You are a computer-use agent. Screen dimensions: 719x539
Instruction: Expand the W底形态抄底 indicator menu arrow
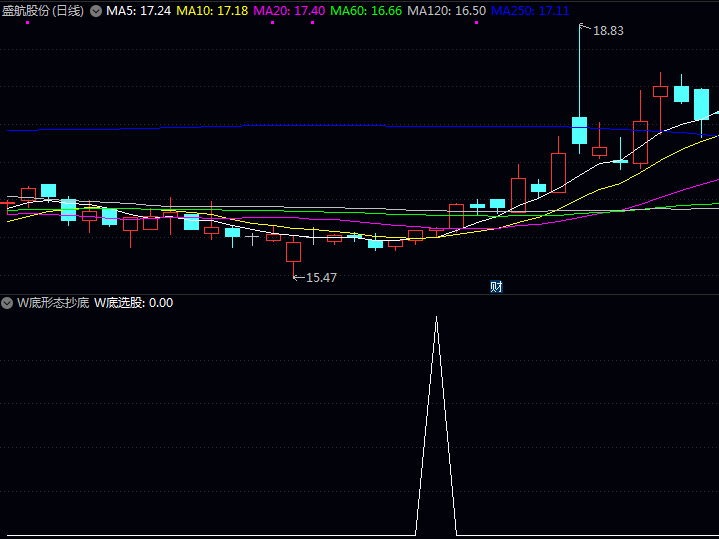(7, 302)
